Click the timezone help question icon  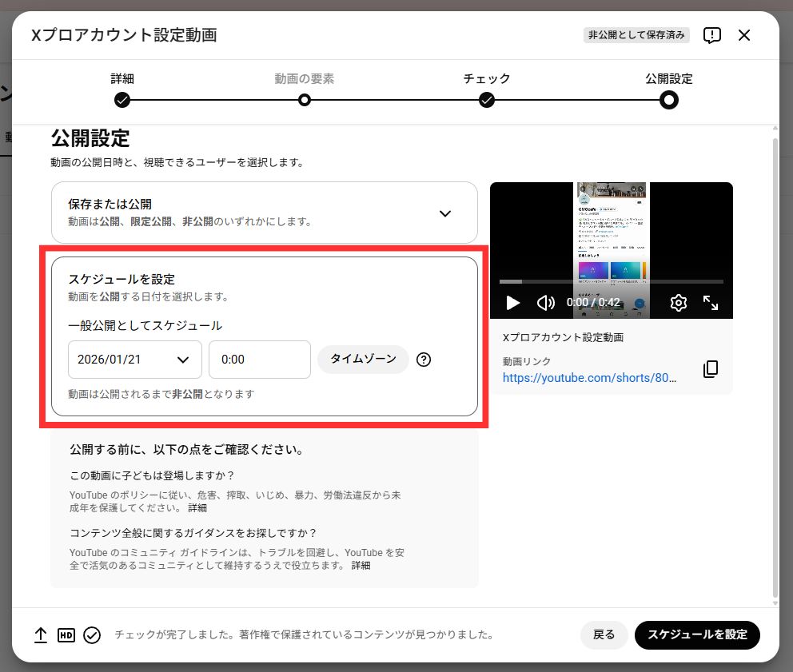click(x=424, y=360)
